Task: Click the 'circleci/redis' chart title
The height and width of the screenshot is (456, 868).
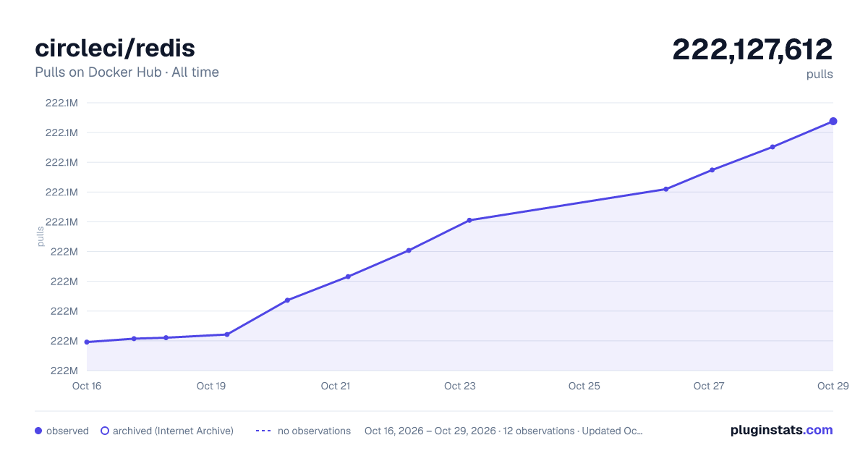Action: 115,48
